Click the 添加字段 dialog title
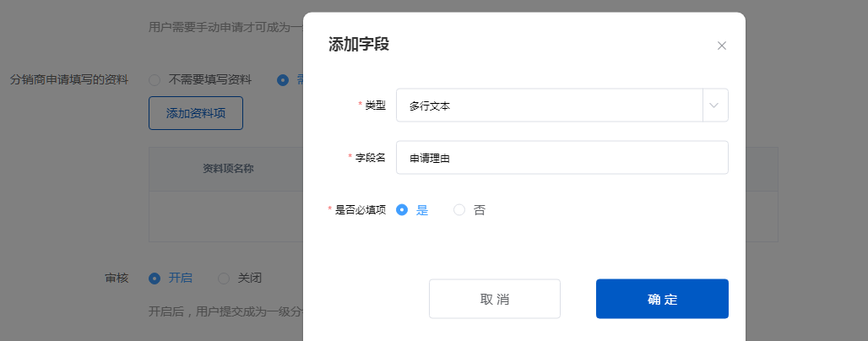The width and height of the screenshot is (868, 341). [359, 44]
